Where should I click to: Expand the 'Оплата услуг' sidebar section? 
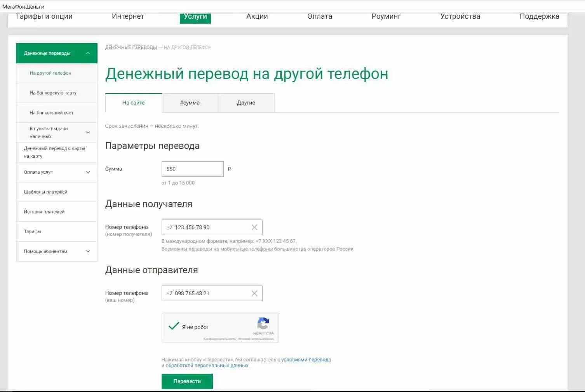point(88,172)
